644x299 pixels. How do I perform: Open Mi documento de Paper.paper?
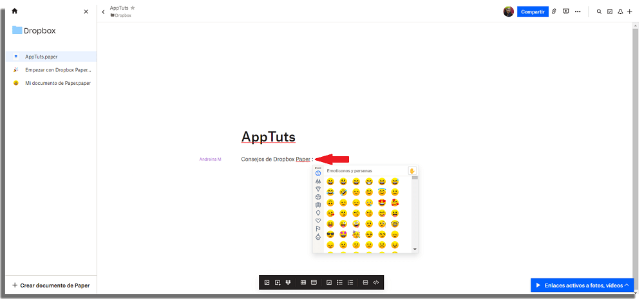tap(52, 83)
